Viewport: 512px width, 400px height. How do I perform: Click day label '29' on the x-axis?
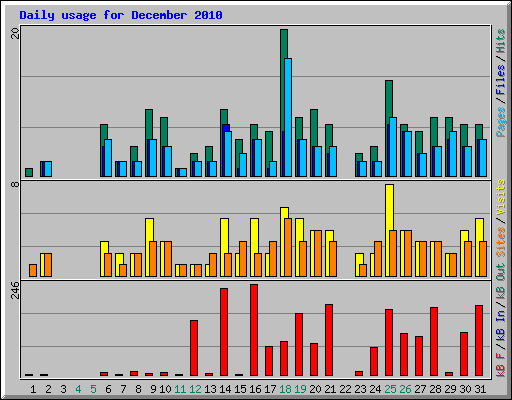click(450, 389)
